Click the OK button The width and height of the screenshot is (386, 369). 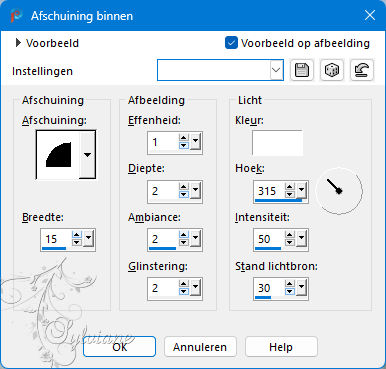coord(119,347)
